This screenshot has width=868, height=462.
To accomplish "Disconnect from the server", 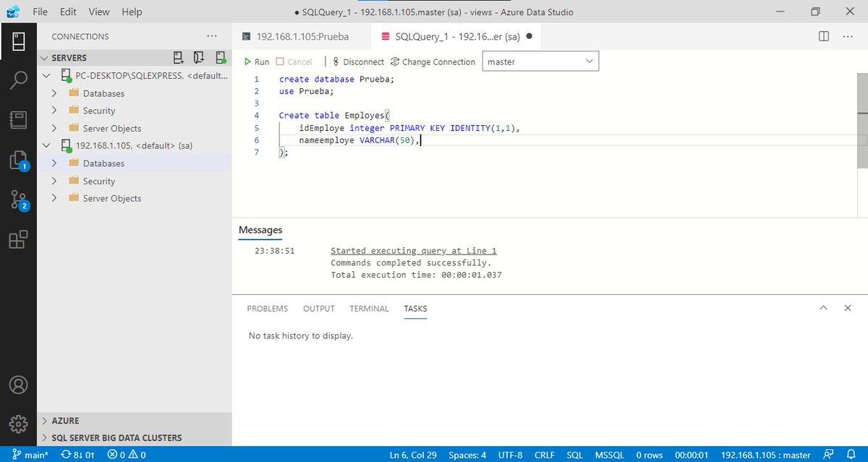I will coord(358,62).
